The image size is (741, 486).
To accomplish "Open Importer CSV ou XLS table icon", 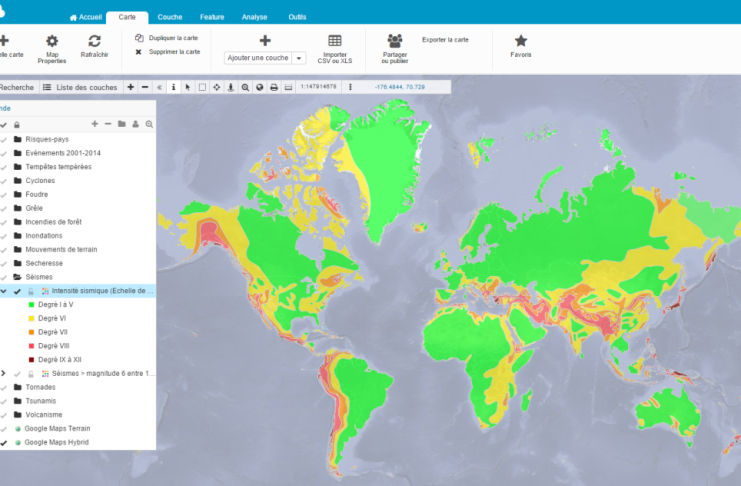I will [x=335, y=41].
